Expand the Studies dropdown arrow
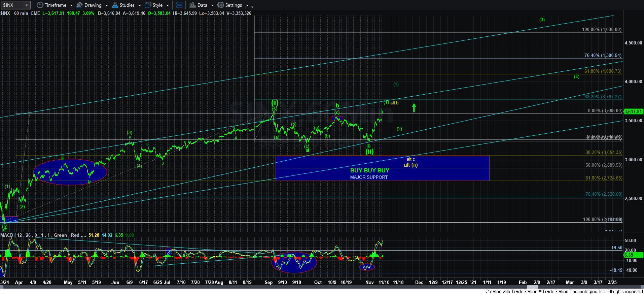 coord(140,5)
